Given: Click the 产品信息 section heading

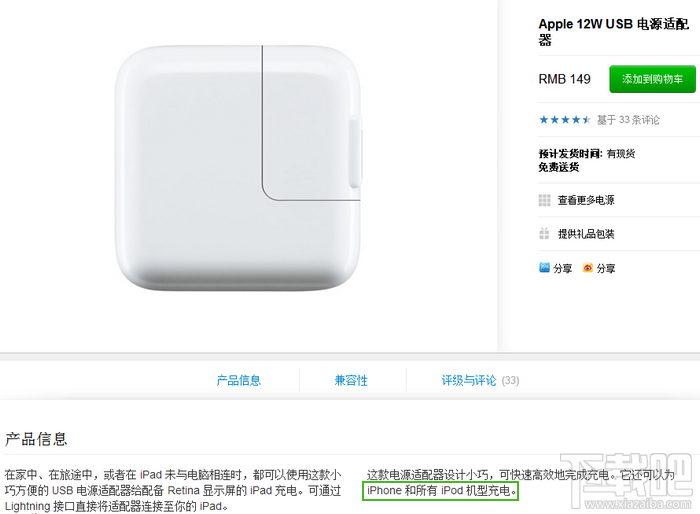Looking at the screenshot, I should (x=36, y=439).
